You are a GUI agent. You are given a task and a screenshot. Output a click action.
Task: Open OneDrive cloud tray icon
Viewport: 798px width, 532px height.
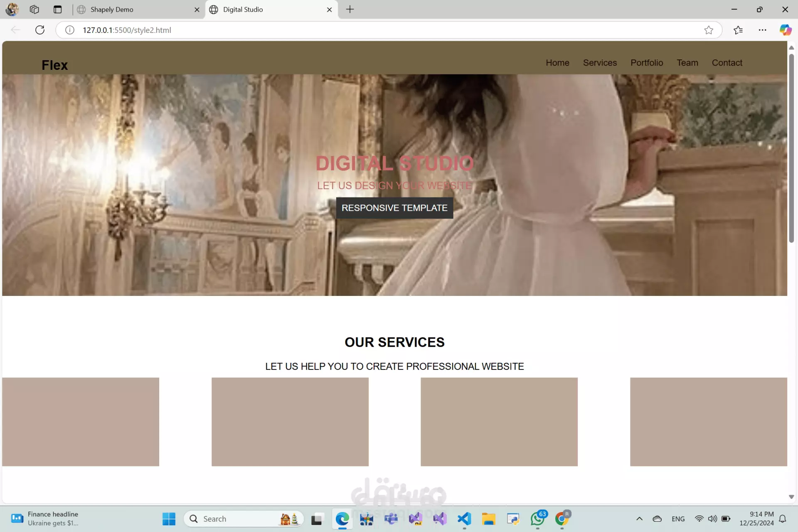pyautogui.click(x=657, y=519)
